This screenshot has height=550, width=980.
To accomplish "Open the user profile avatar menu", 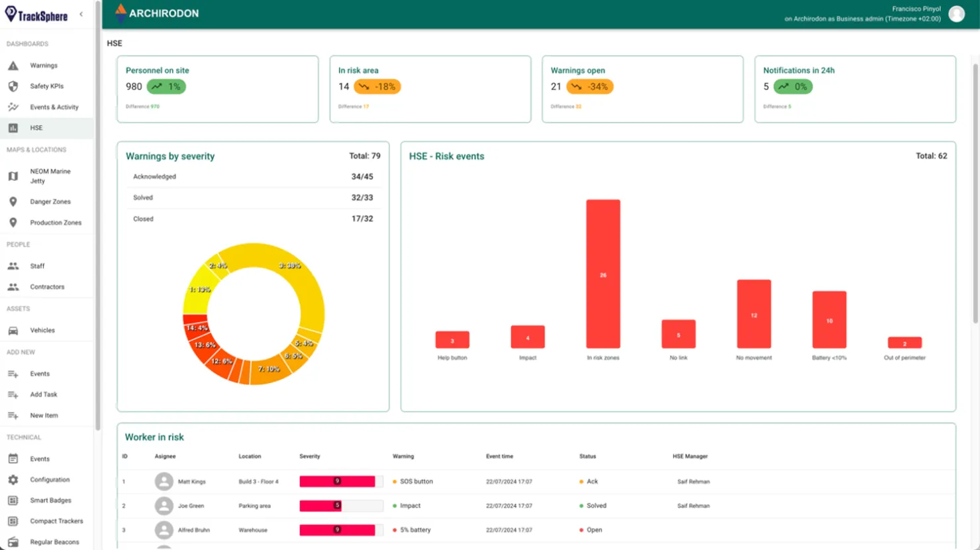I will click(956, 13).
